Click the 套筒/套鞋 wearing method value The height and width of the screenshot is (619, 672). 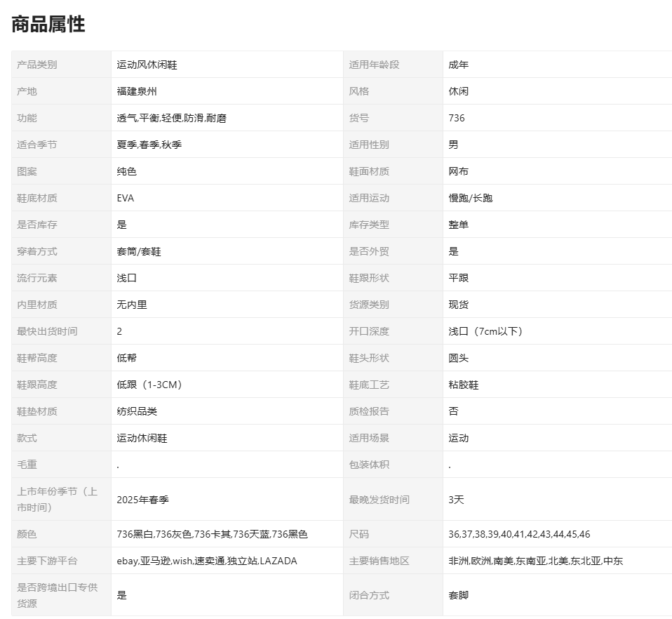click(139, 251)
